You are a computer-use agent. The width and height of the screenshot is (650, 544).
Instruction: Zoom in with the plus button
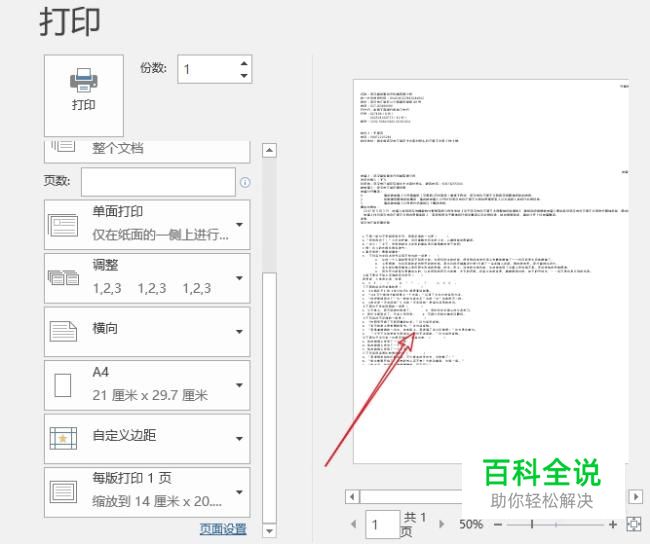(x=613, y=525)
